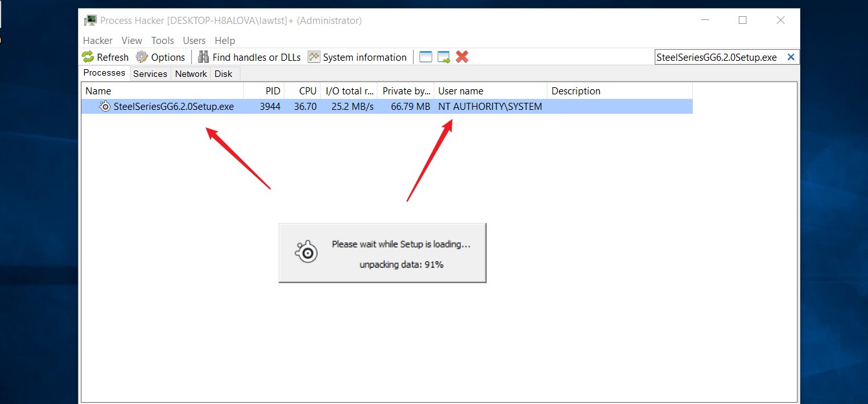Switch to the Processes tab
The image size is (868, 404).
104,73
